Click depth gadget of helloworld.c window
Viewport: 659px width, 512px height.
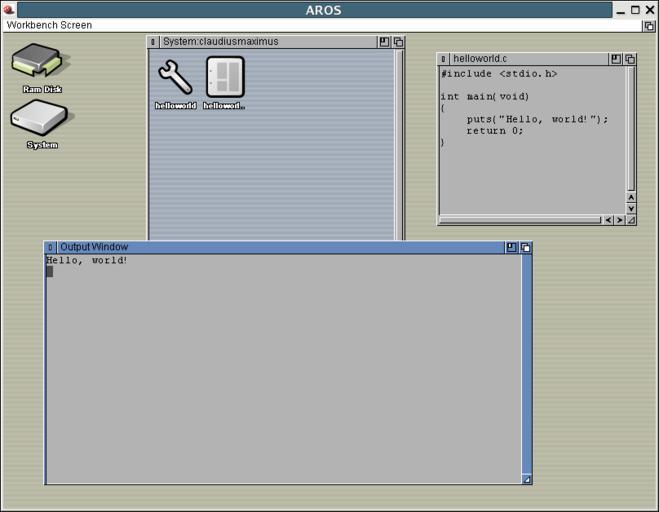pos(630,59)
